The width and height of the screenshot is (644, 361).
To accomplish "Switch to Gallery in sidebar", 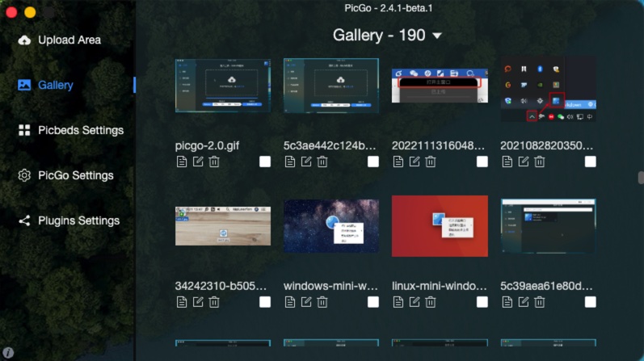I will (45, 85).
